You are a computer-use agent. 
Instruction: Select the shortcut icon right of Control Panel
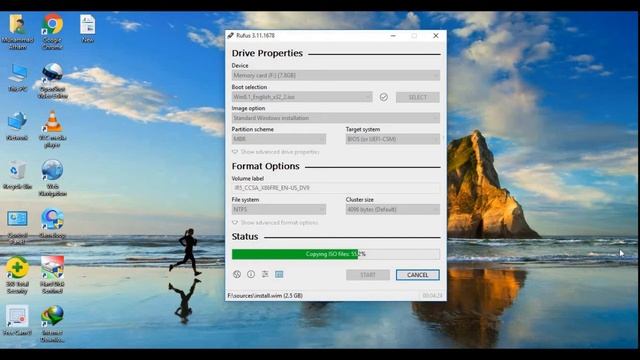[x=52, y=224]
